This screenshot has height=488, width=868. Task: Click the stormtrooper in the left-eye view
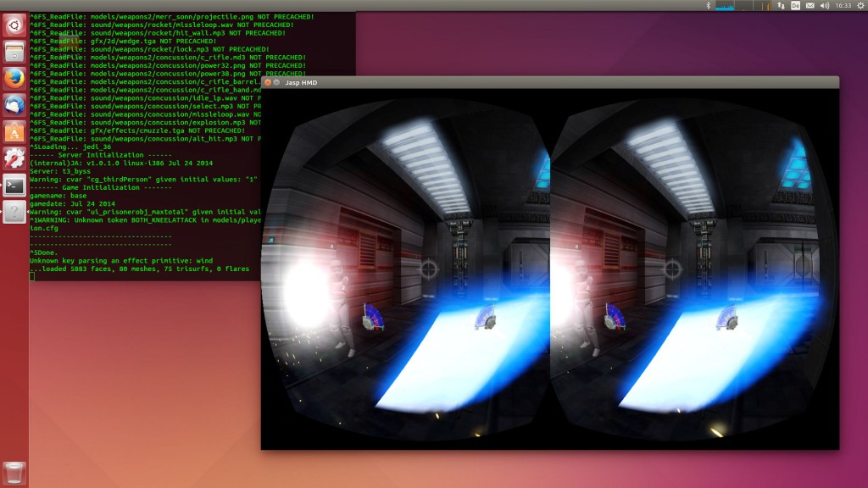coord(339,308)
